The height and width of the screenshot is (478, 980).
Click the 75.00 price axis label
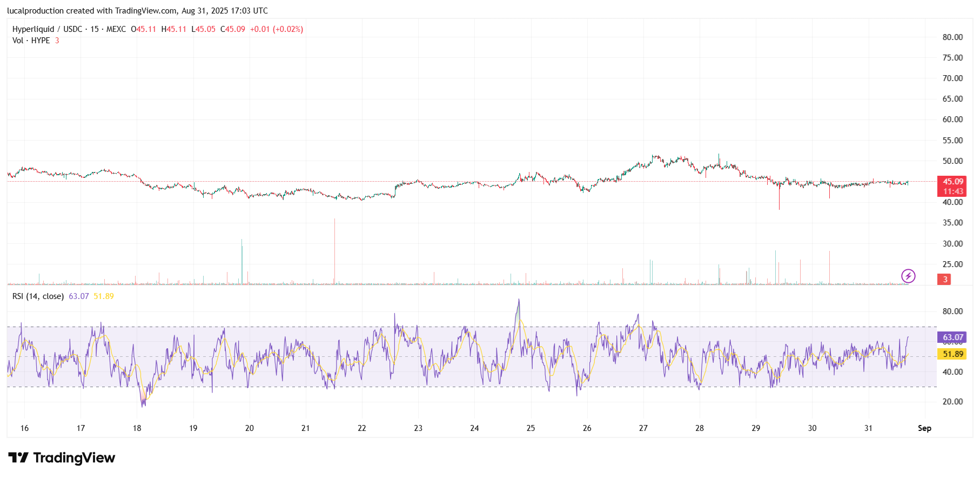[952, 58]
